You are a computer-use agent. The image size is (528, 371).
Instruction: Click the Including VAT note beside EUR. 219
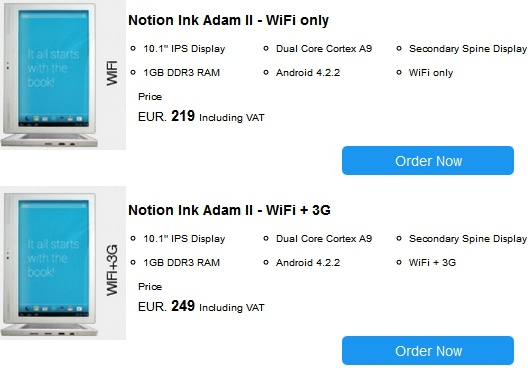tap(232, 118)
